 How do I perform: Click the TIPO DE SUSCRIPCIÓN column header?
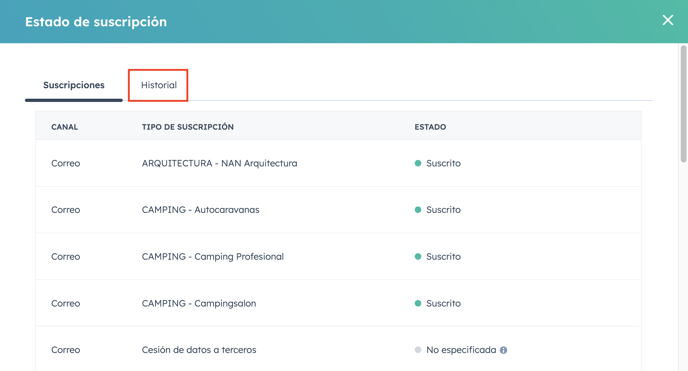(187, 127)
